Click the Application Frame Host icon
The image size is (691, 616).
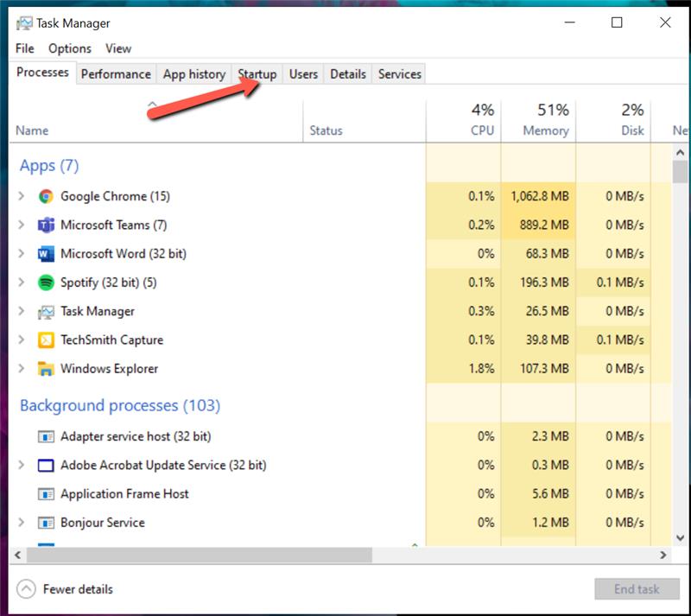point(46,494)
